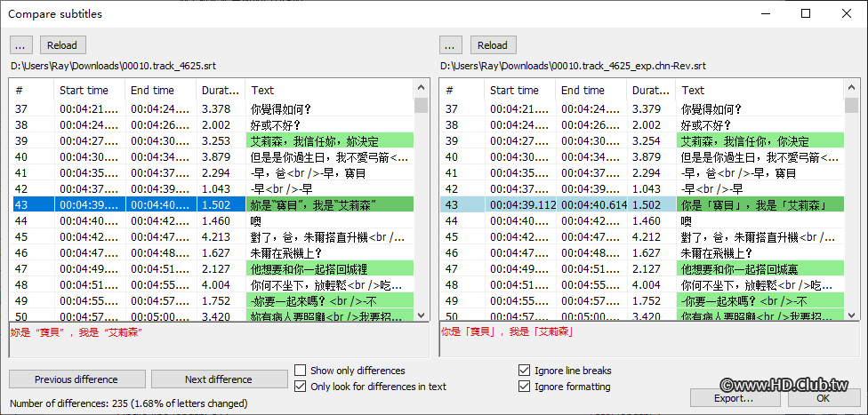Reload the right subtitle file

click(x=493, y=44)
